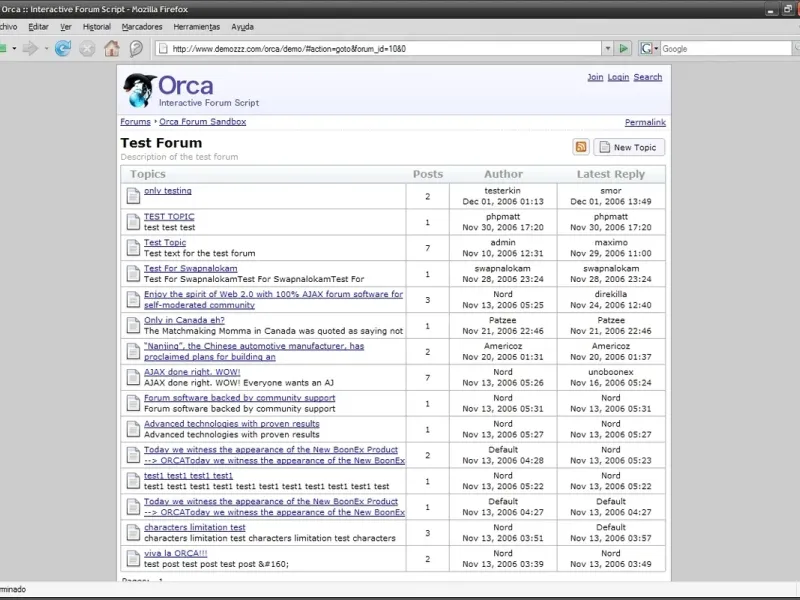Viewport: 800px width, 600px height.
Task: Click the topic icon beside 'Advanced technologies with proven results'
Action: point(133,429)
